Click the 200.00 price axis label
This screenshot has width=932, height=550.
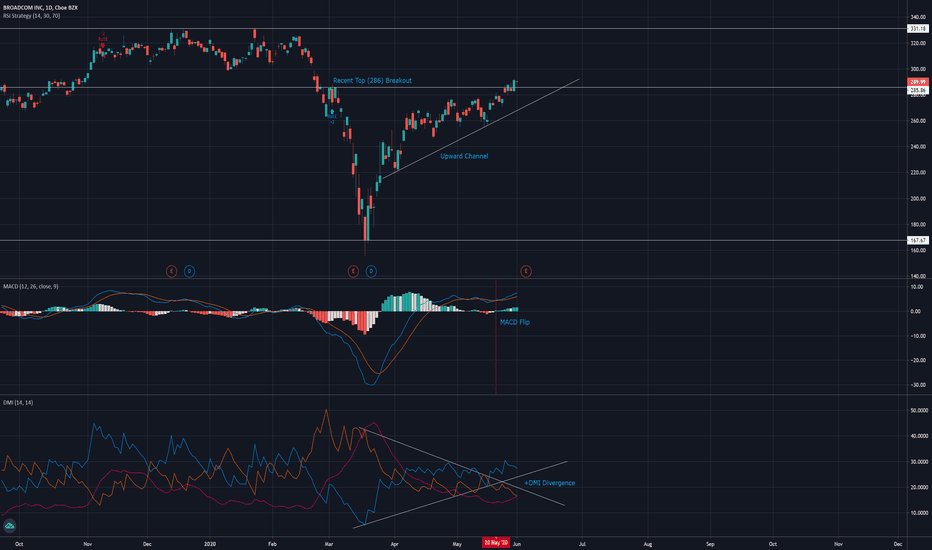[918, 199]
